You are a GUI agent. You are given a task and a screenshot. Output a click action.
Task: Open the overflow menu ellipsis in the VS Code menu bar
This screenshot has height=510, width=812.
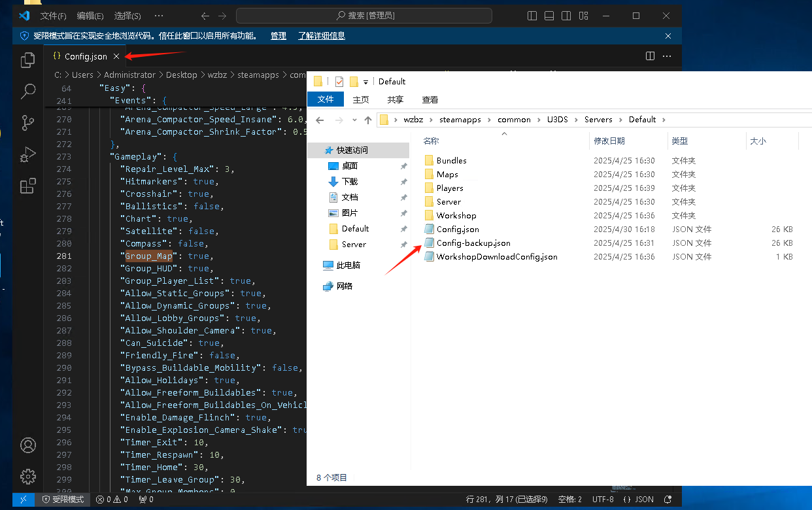(x=159, y=15)
